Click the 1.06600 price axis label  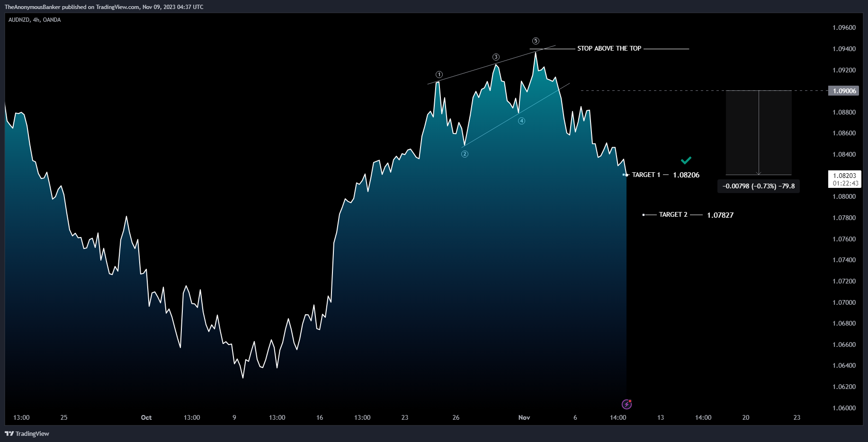coord(844,345)
